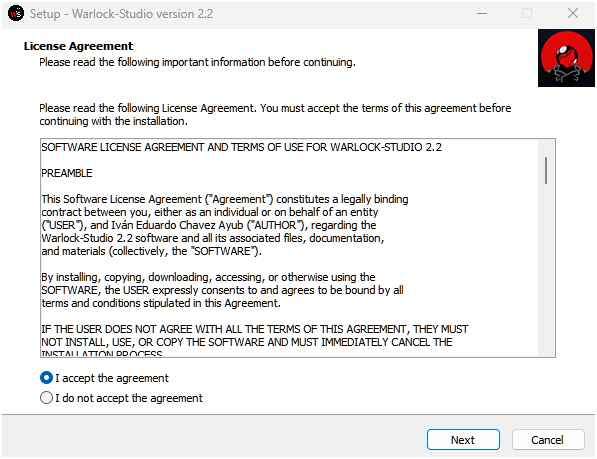The image size is (597, 459).
Task: Close the Setup window
Action: (573, 14)
